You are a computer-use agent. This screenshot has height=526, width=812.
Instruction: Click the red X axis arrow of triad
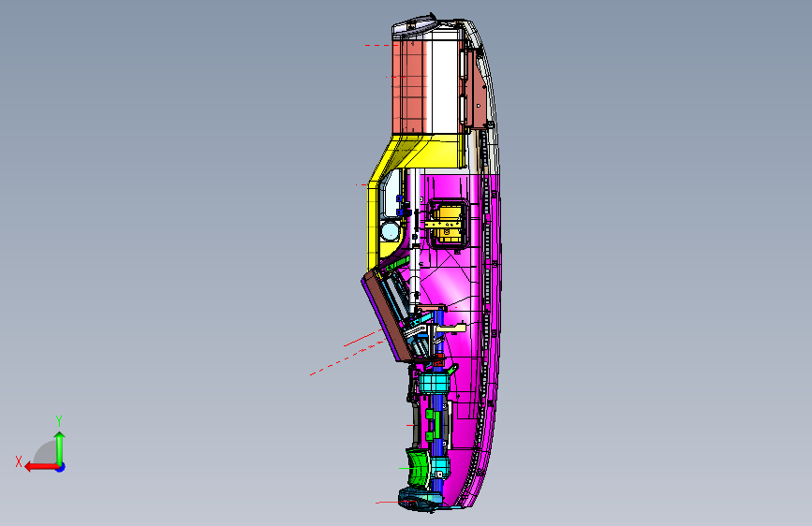point(40,467)
